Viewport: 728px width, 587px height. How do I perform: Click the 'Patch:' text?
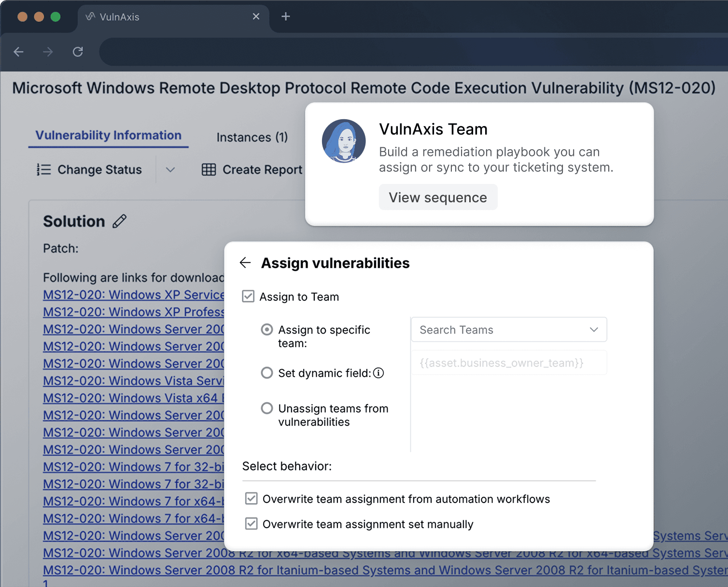(x=61, y=248)
